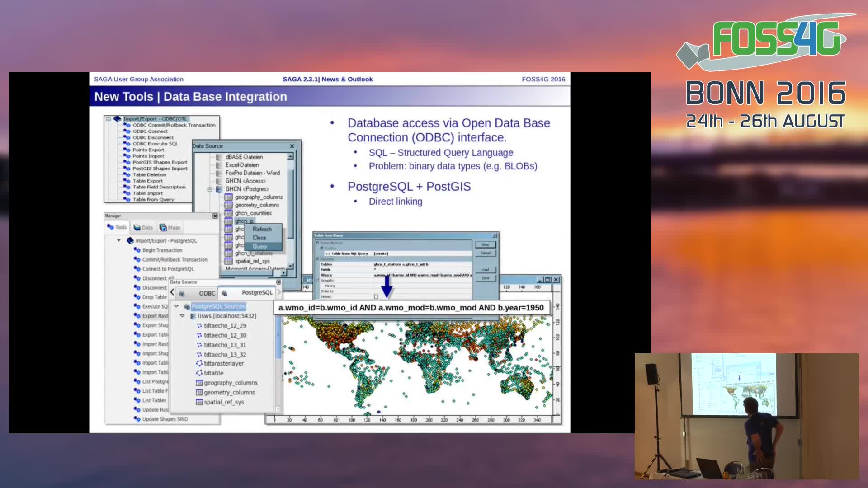
Task: Click the ODBC Connect tool icon
Action: click(x=127, y=131)
